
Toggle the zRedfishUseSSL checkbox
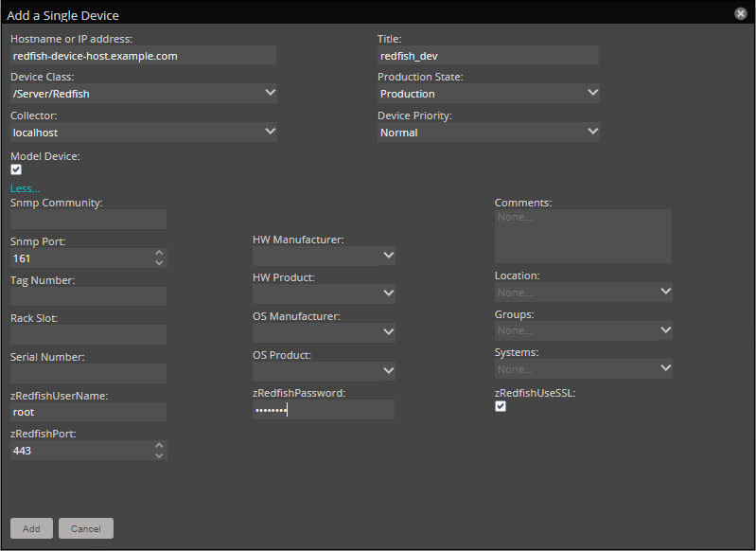pos(501,406)
